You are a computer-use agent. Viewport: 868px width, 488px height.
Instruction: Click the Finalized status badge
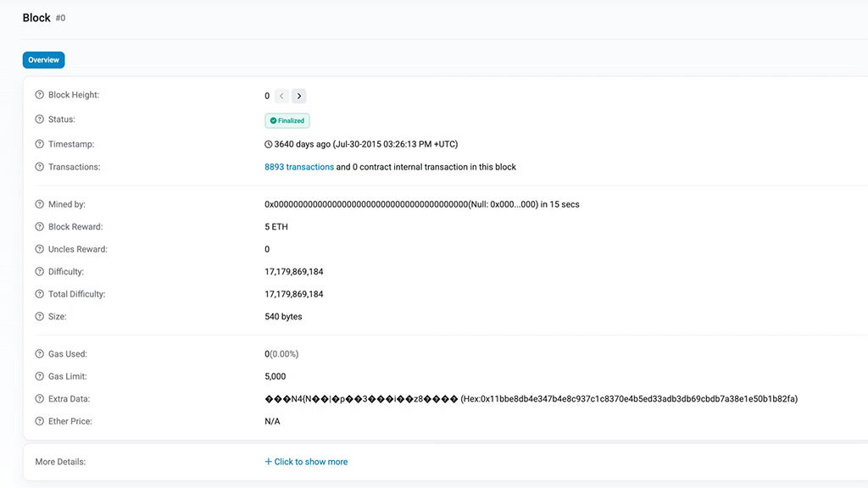[287, 120]
